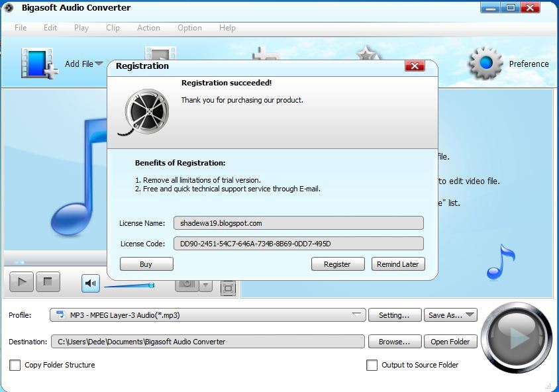
Task: Open Preference via the gear icon
Action: [x=485, y=64]
